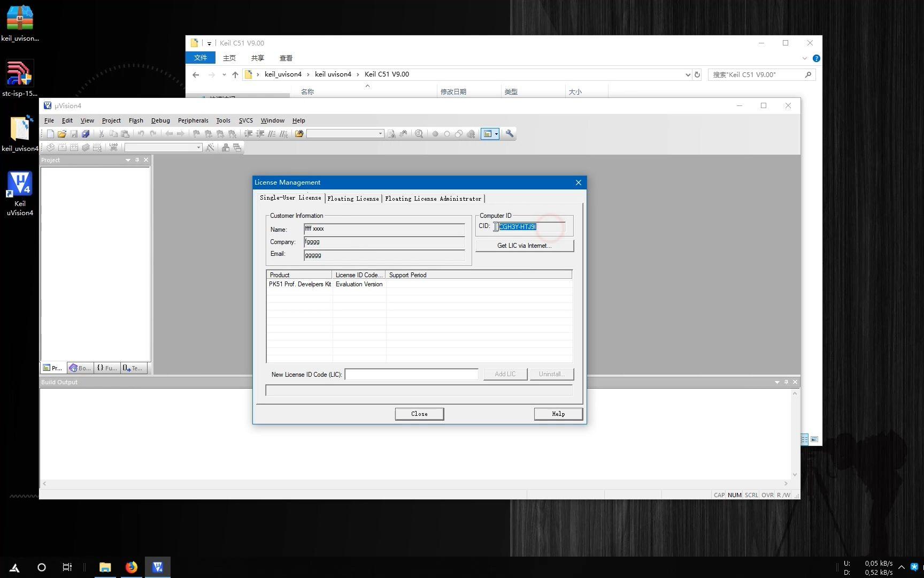
Task: Click the CID computer ID field
Action: point(532,227)
